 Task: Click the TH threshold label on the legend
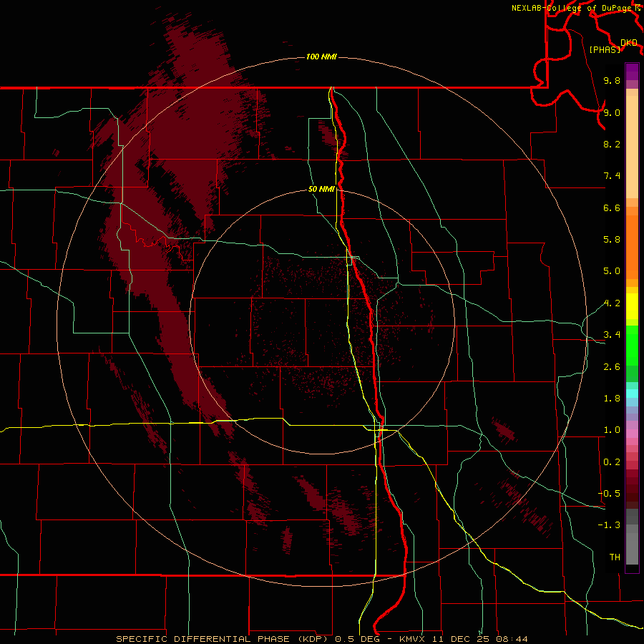(615, 557)
